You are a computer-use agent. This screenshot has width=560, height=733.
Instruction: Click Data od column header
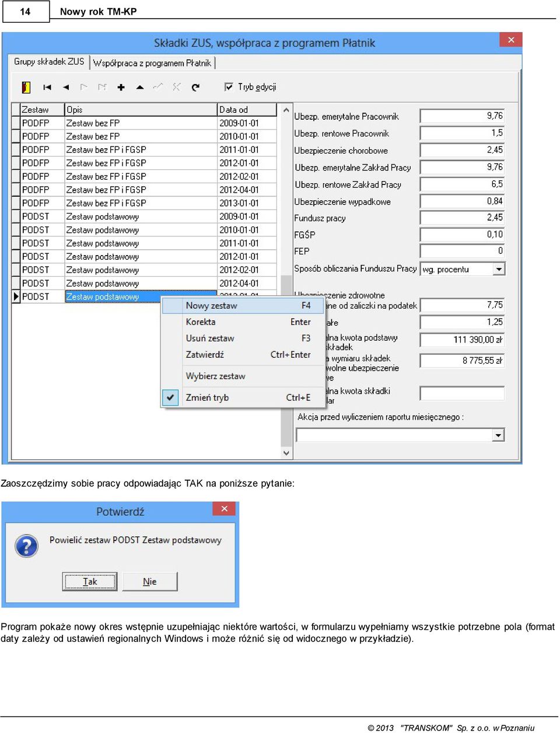(x=247, y=110)
